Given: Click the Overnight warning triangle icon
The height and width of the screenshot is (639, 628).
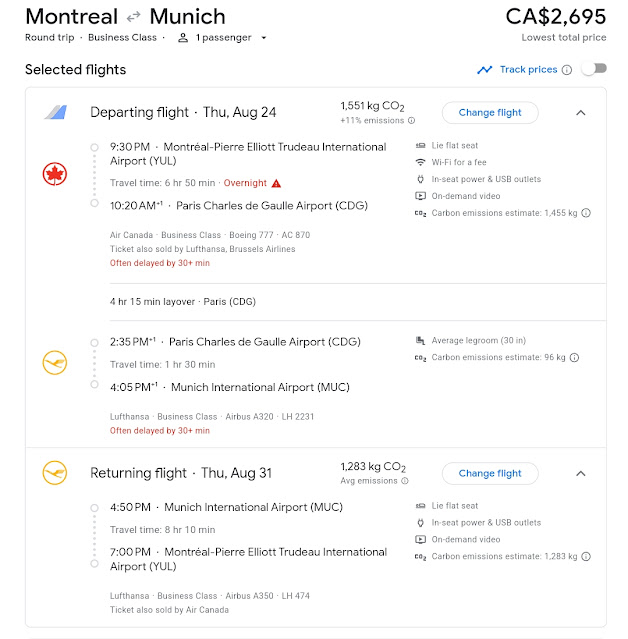Looking at the screenshot, I should click(277, 184).
